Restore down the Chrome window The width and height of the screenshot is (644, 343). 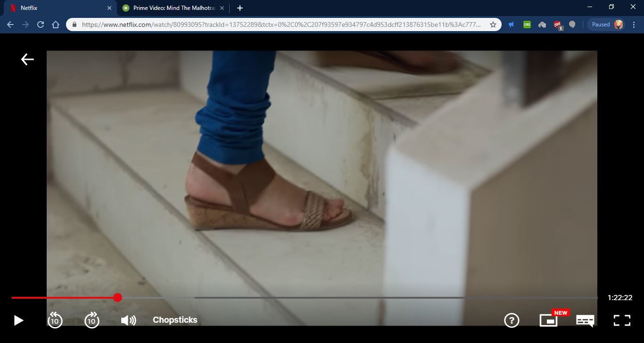point(611,7)
